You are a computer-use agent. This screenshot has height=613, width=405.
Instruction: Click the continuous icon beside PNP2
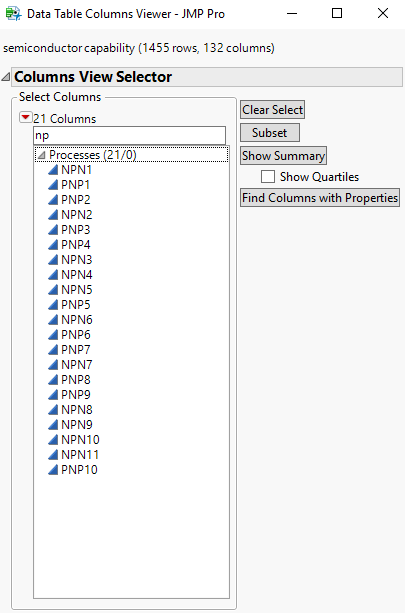pos(53,200)
